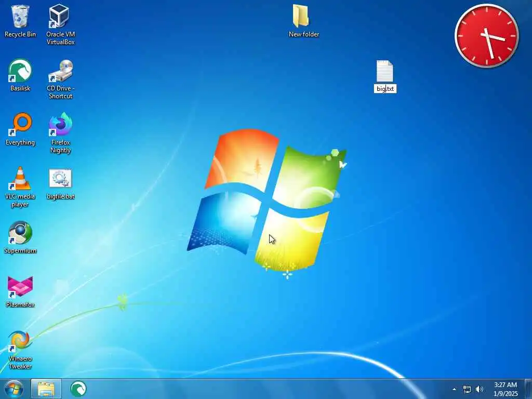Click the Show desktop button

click(x=528, y=389)
